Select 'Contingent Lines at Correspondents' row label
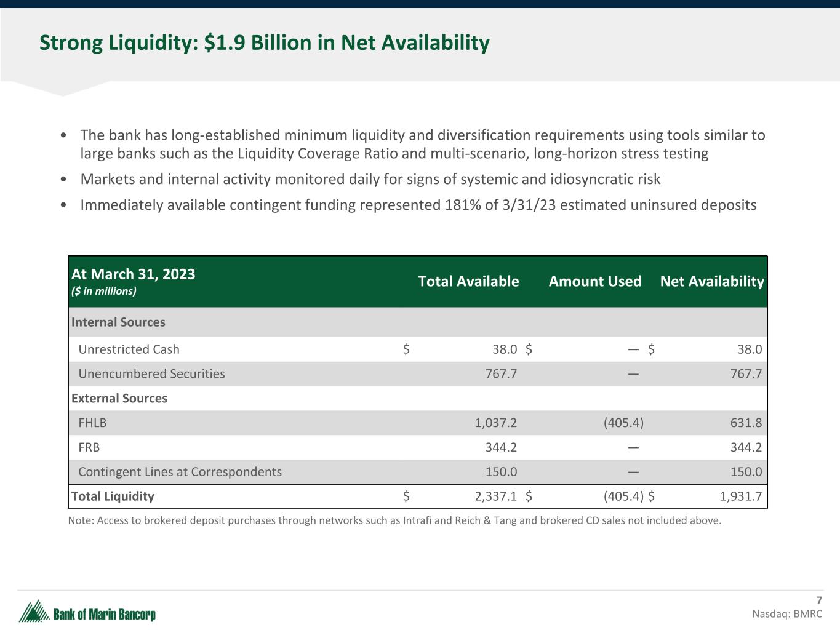The width and height of the screenshot is (840, 630). 180,472
